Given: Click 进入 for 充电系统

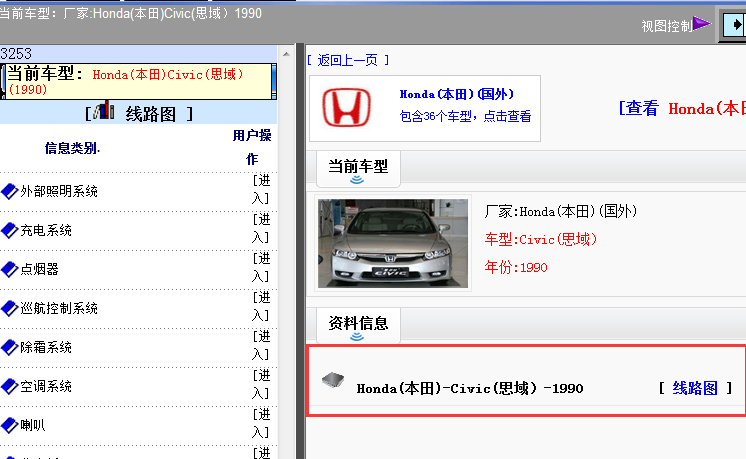Looking at the screenshot, I should tap(261, 228).
